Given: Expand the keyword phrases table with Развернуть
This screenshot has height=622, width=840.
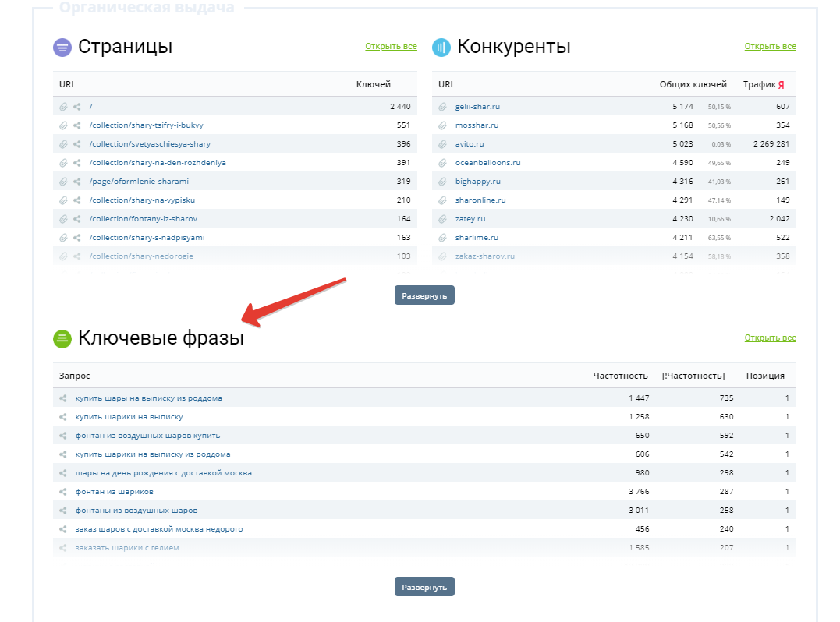Looking at the screenshot, I should click(424, 587).
